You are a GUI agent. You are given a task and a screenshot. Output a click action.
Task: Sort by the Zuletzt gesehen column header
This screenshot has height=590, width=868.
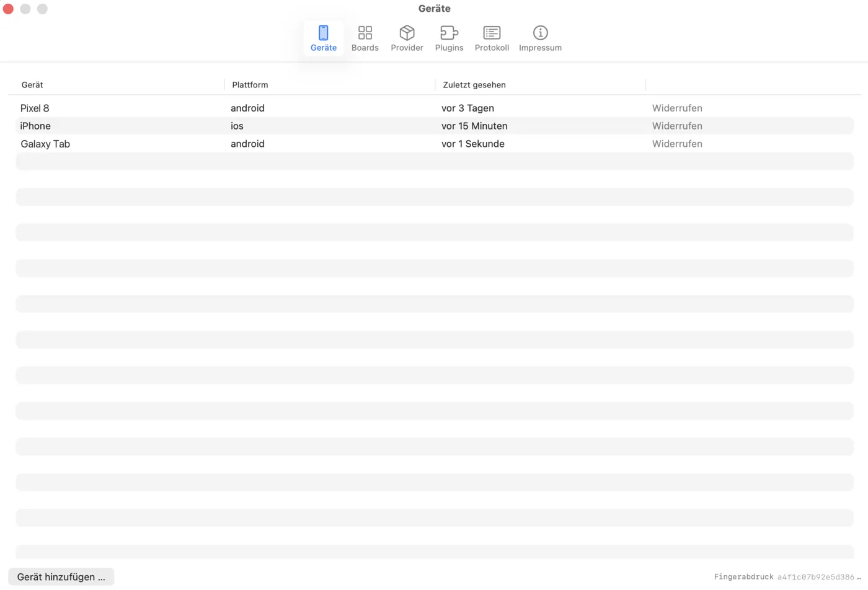[474, 85]
